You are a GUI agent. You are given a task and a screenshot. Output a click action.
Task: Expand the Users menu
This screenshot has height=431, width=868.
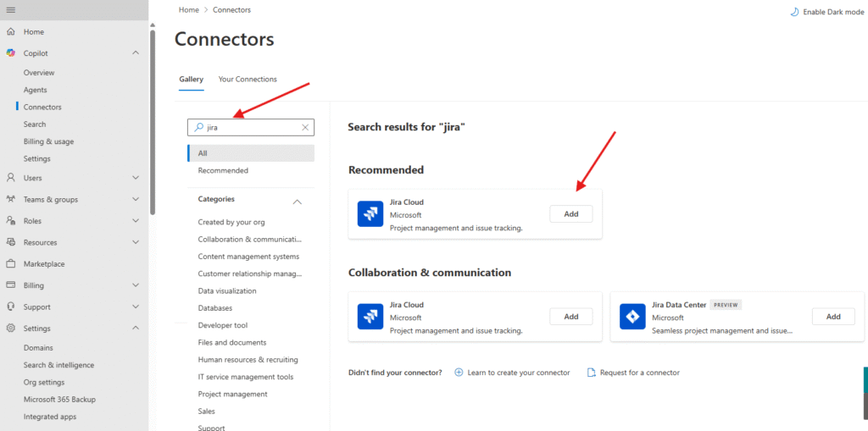[136, 178]
